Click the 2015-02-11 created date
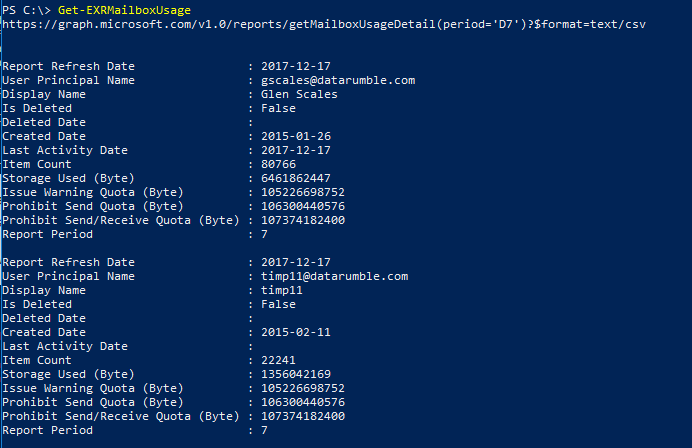This screenshot has width=692, height=448. click(296, 332)
